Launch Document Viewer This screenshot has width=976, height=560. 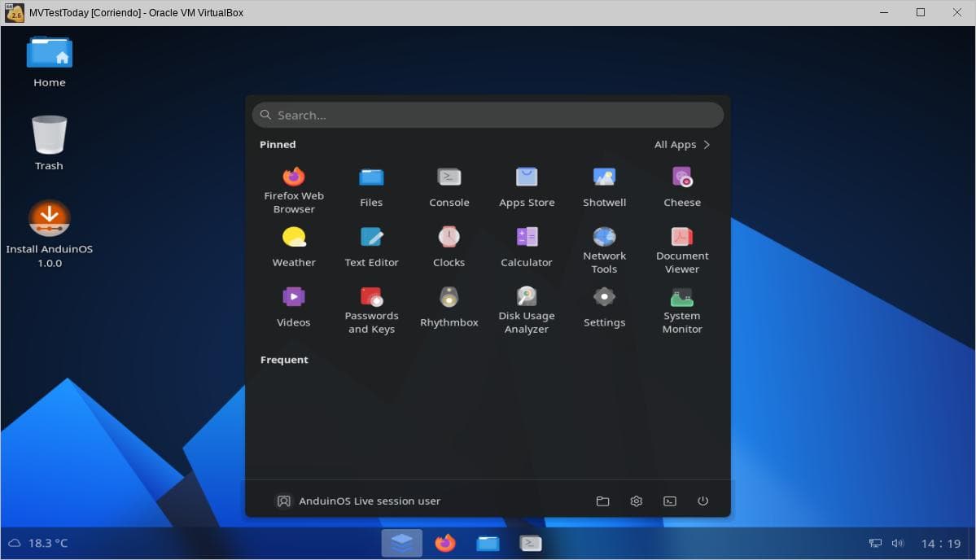[x=682, y=250]
